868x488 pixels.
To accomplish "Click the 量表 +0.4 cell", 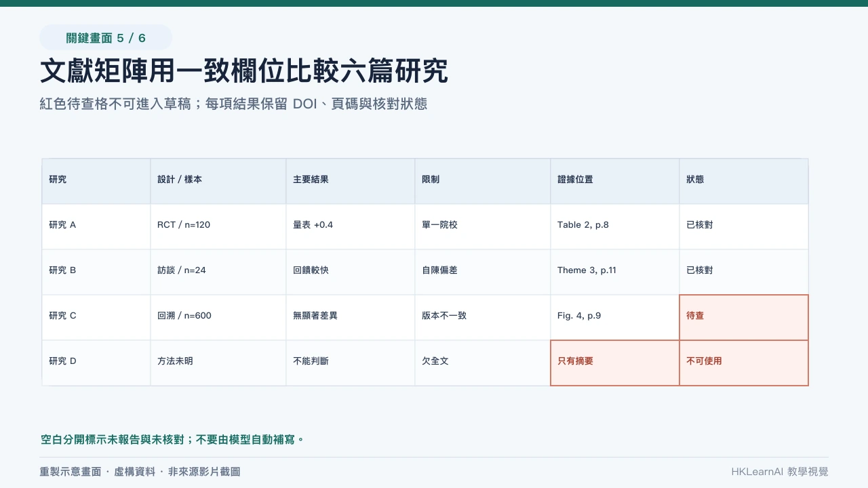I will pos(351,227).
